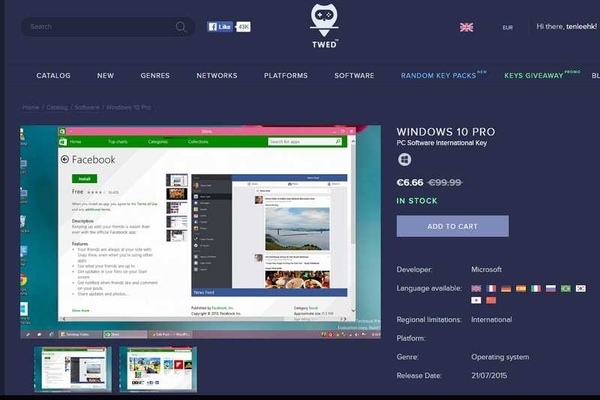Focus the Search input field
The width and height of the screenshot is (600, 400).
pos(107,27)
